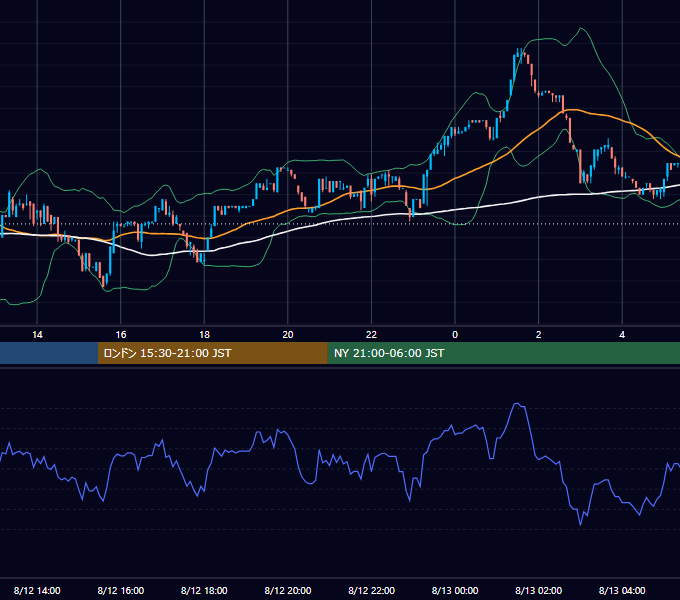The width and height of the screenshot is (680, 600).
Task: Click the blue session bar before ロンドン
Action: coord(49,353)
